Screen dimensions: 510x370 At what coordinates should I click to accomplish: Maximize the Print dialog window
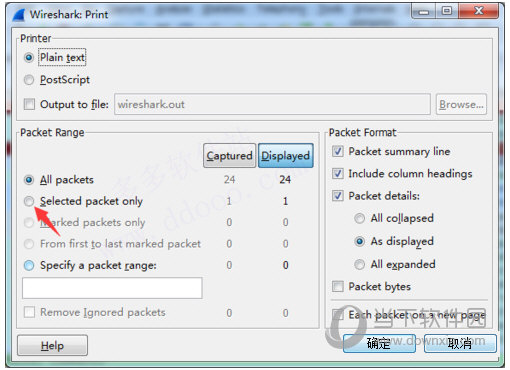point(447,12)
